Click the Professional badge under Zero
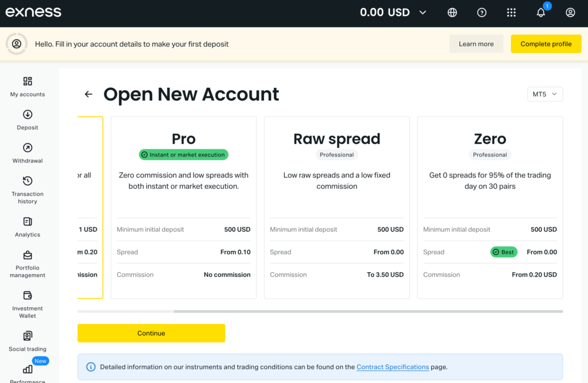This screenshot has height=383, width=588. pyautogui.click(x=490, y=154)
